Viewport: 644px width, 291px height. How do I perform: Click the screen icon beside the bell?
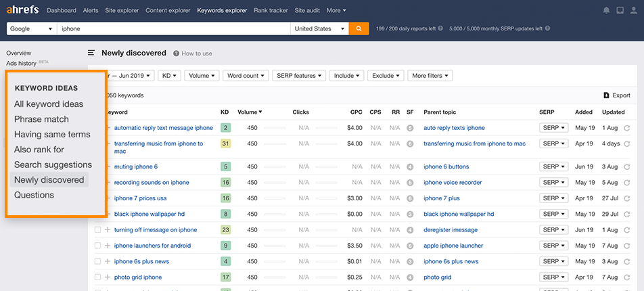tap(620, 11)
